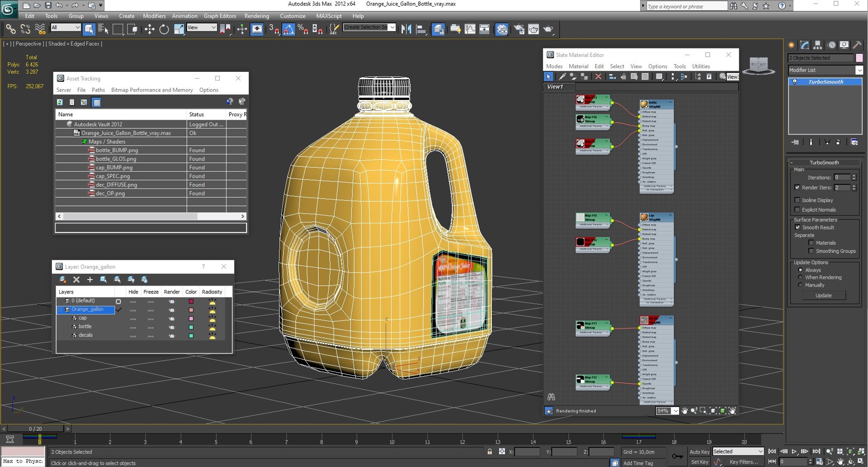Toggle Smooth Result checkbox
Viewport: 868px width, 467px height.
point(797,227)
